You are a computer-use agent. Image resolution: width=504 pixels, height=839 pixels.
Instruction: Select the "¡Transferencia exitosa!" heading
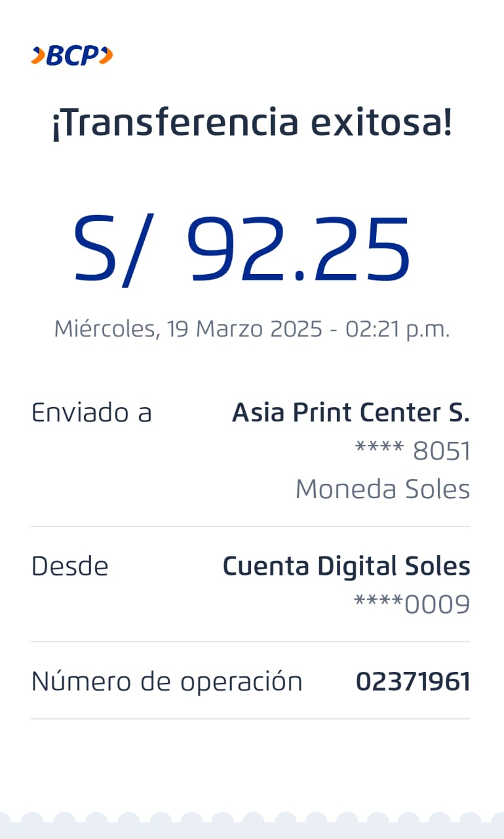252,123
